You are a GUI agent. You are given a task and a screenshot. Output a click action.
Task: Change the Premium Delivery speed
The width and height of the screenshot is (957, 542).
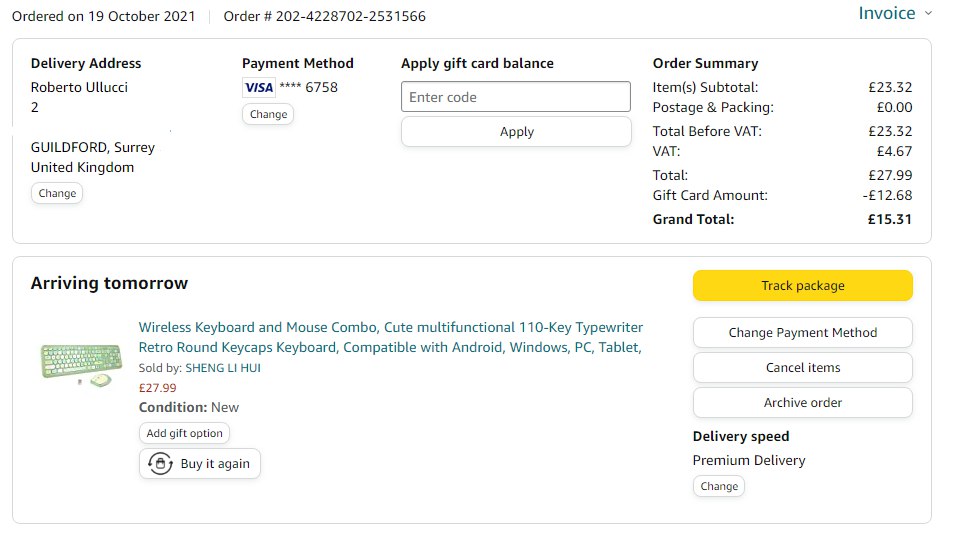click(719, 486)
